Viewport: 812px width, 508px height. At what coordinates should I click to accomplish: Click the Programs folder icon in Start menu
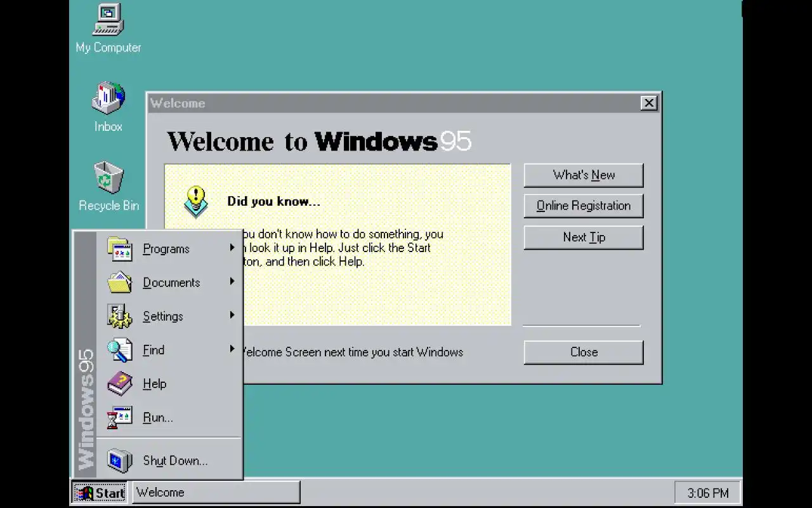coord(120,248)
